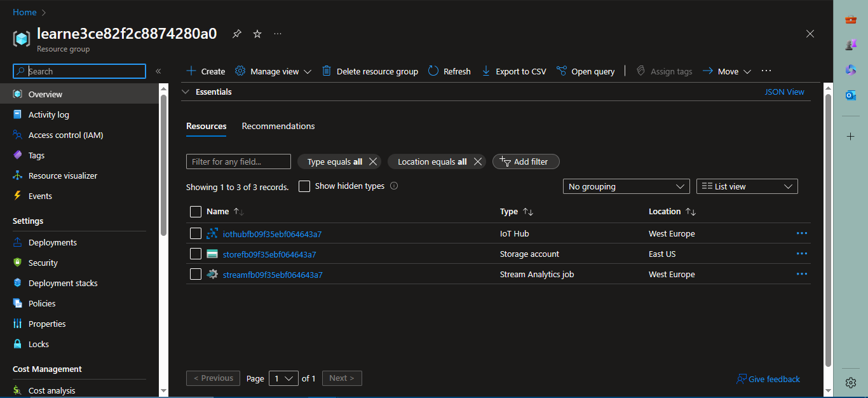Click the Filter for any field input box

[x=238, y=161]
